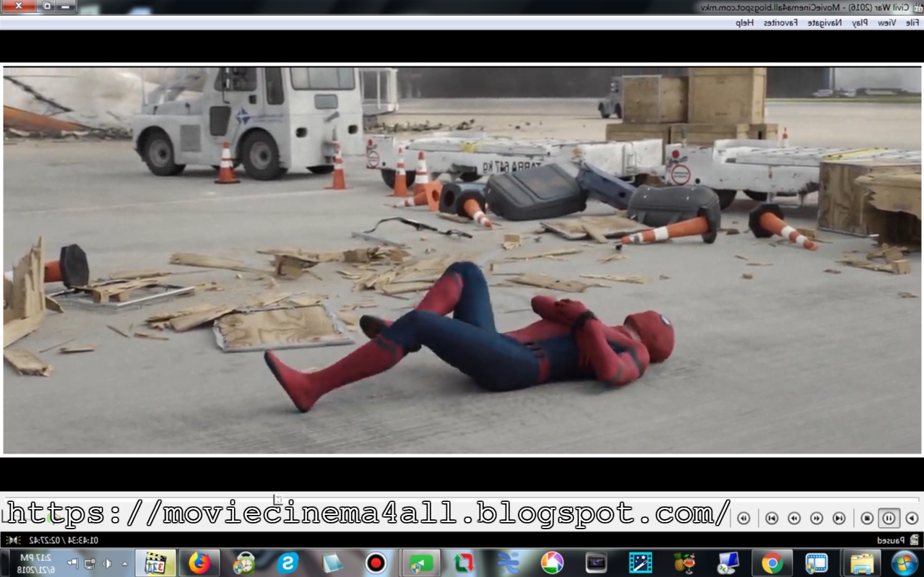924x577 pixels.
Task: Click the status bar icon beside the time display
Action: tap(12, 540)
